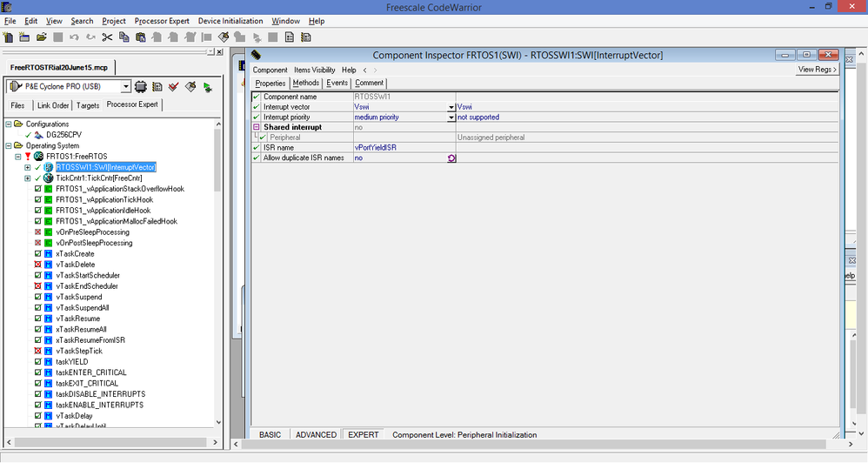Toggle checkbox for FRTOS1_vApplicationTickHook
This screenshot has width=868, height=463.
click(x=37, y=199)
